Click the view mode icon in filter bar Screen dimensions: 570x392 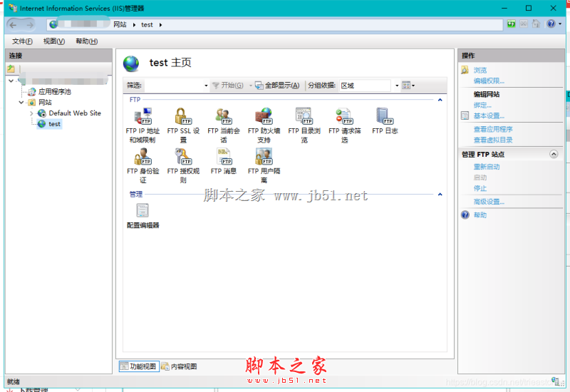(406, 86)
